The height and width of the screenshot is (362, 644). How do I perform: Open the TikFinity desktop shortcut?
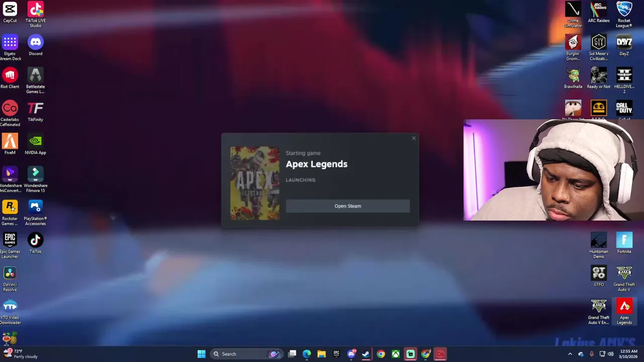(x=35, y=112)
